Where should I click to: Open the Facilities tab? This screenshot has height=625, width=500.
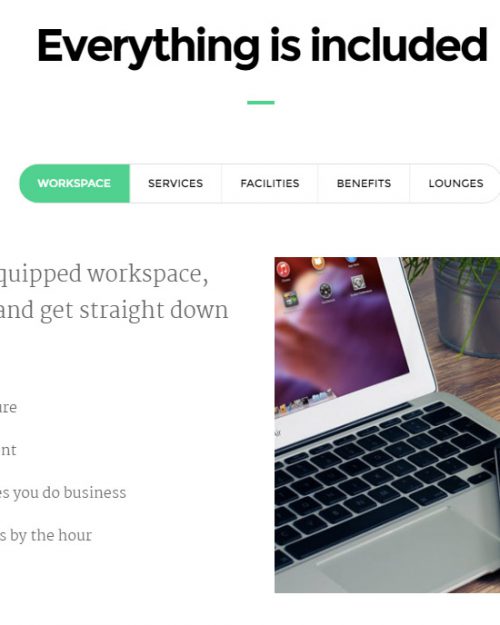pyautogui.click(x=270, y=183)
